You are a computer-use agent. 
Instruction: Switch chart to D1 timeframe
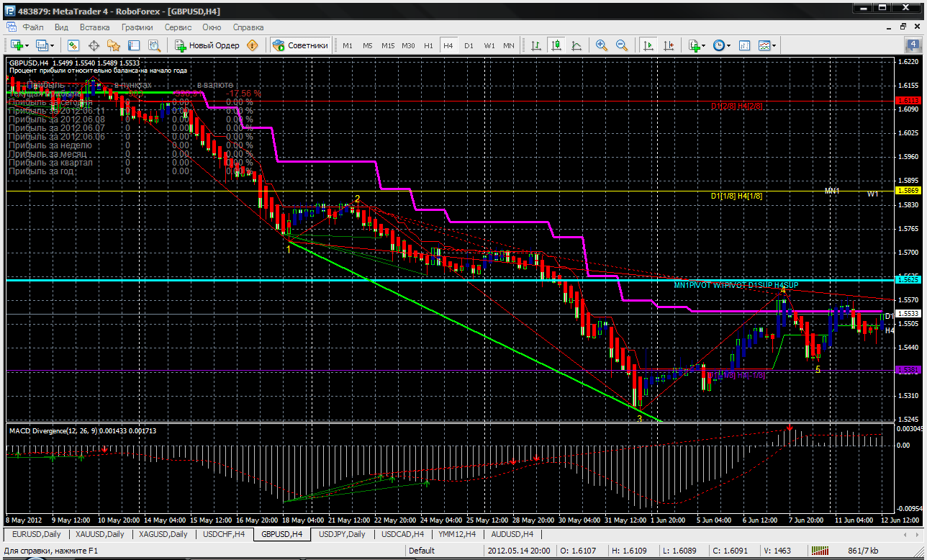pos(469,45)
